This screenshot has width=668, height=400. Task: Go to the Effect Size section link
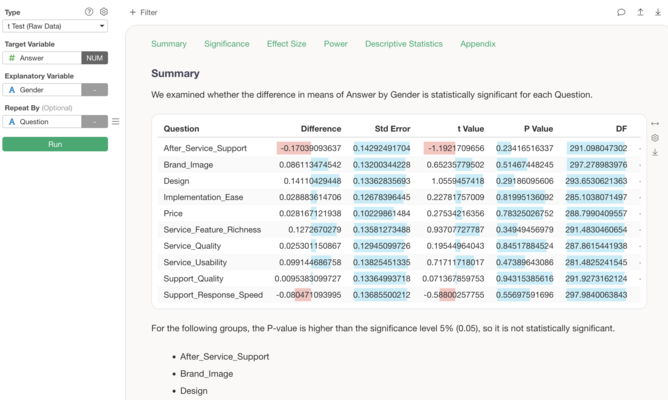[x=286, y=44]
